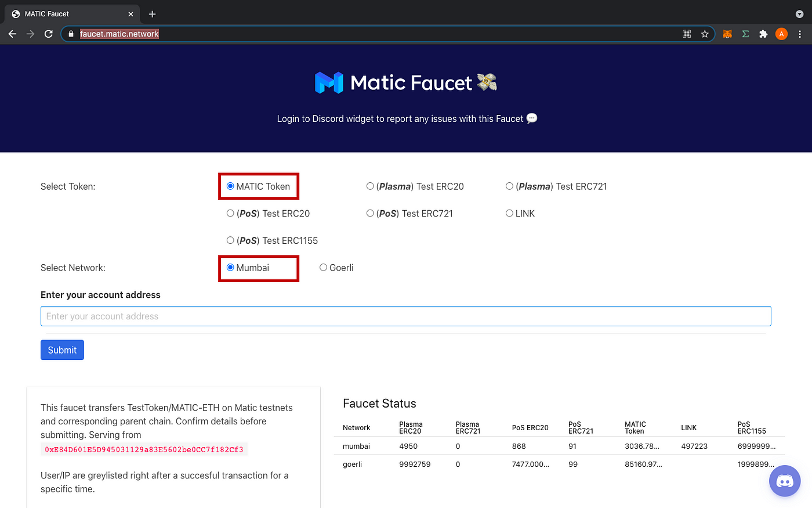The image size is (812, 508).
Task: Click mumbai PoS ERC721 value 91
Action: pyautogui.click(x=572, y=446)
